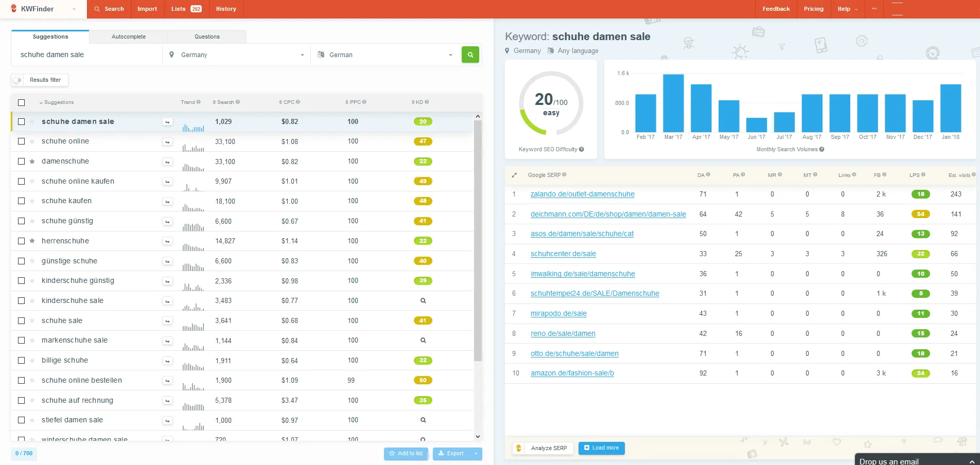Click the KD column help icon
This screenshot has height=465, width=980.
(x=427, y=102)
